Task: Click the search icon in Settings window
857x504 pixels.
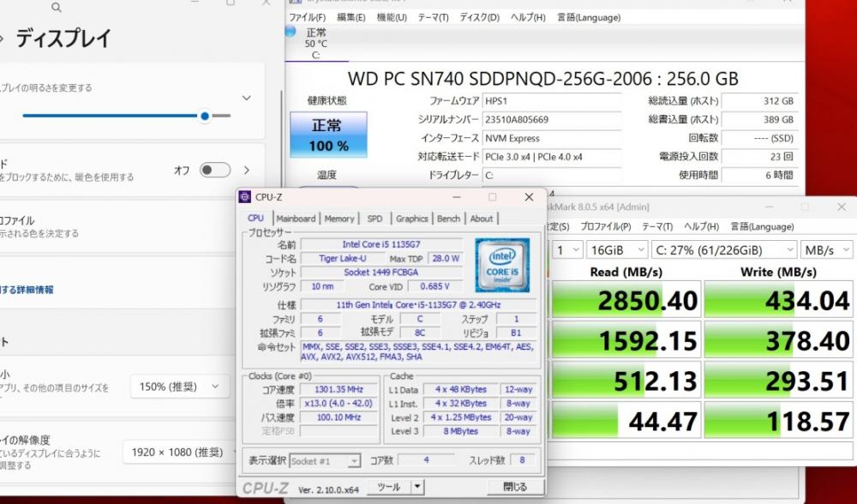Action: pyautogui.click(x=57, y=7)
